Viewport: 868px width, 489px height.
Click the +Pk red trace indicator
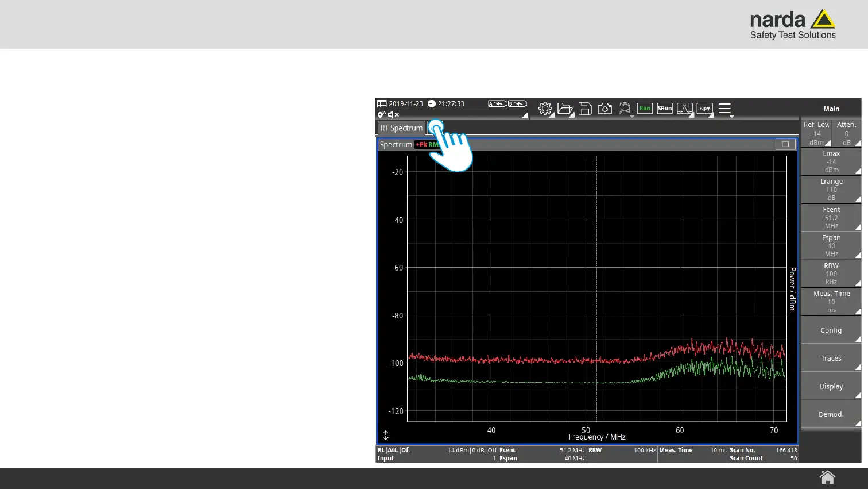421,145
